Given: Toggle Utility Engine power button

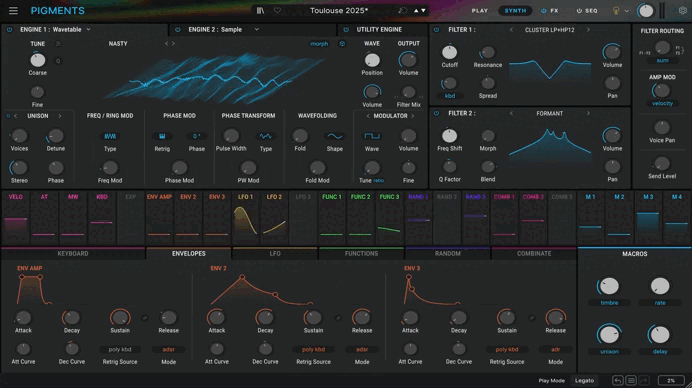Looking at the screenshot, I should tap(346, 30).
